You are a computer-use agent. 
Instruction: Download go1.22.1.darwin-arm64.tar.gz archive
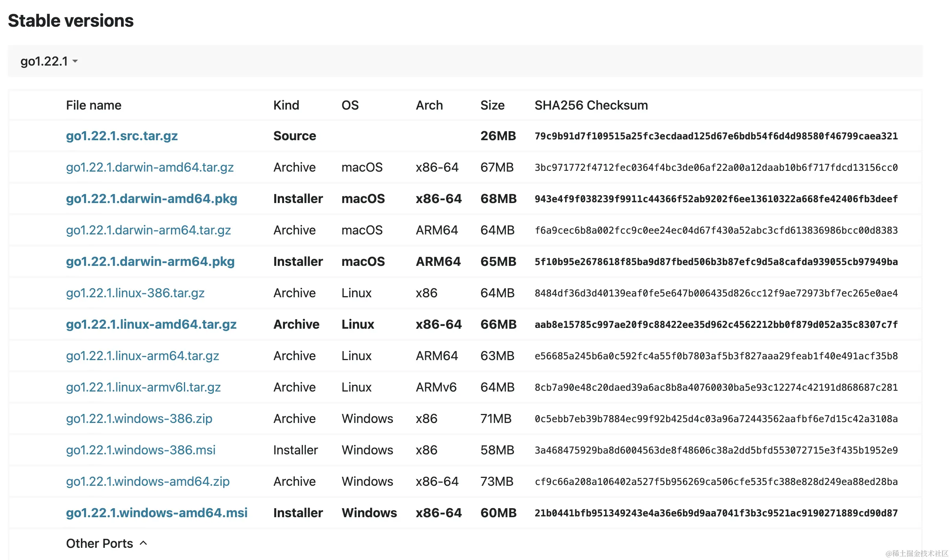pyautogui.click(x=149, y=230)
